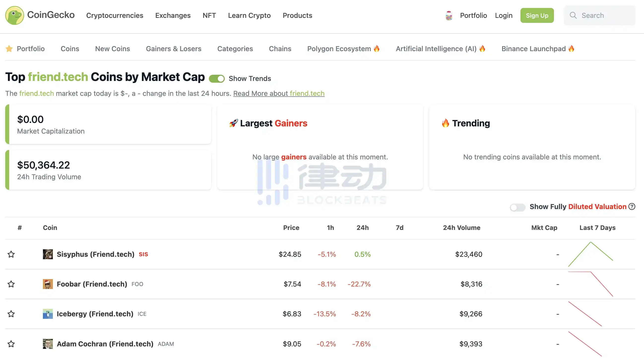
Task: Favorite Adam Cochran with its star
Action: (11, 344)
